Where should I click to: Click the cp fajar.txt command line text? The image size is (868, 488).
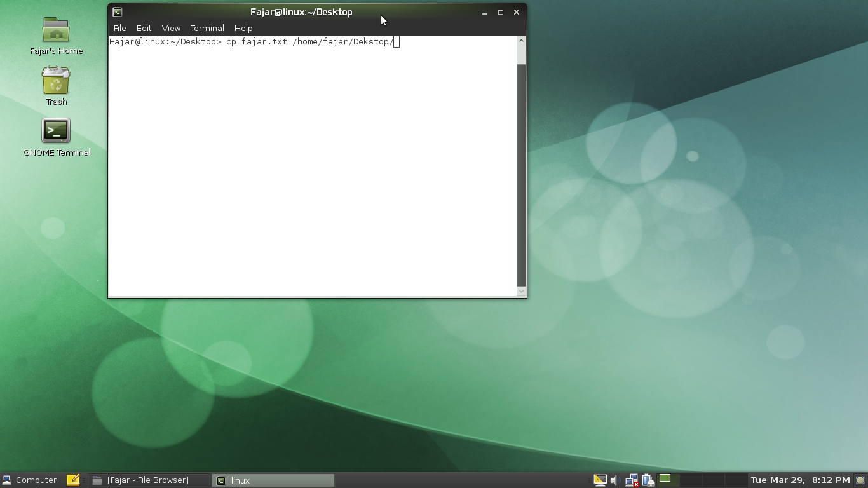coord(310,42)
